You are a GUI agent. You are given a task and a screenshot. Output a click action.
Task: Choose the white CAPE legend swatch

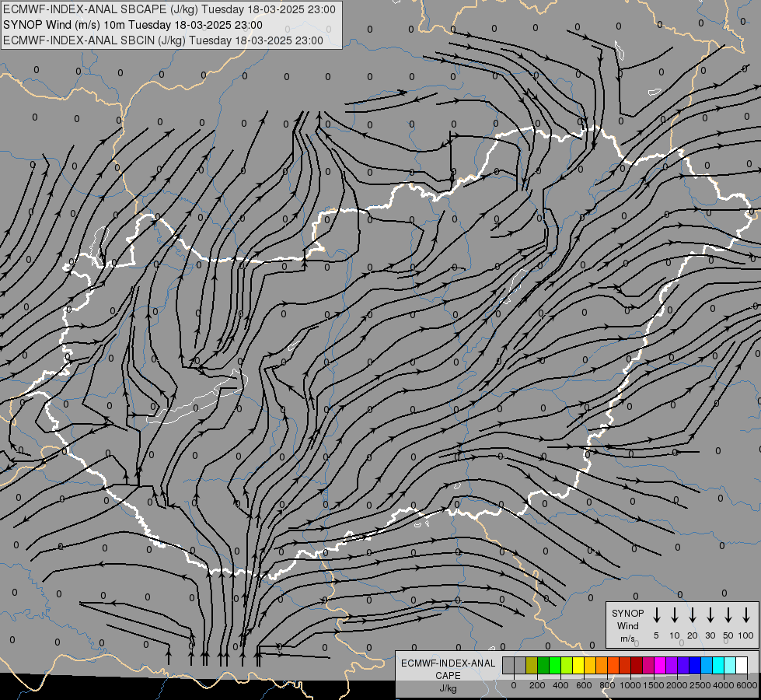point(741,665)
